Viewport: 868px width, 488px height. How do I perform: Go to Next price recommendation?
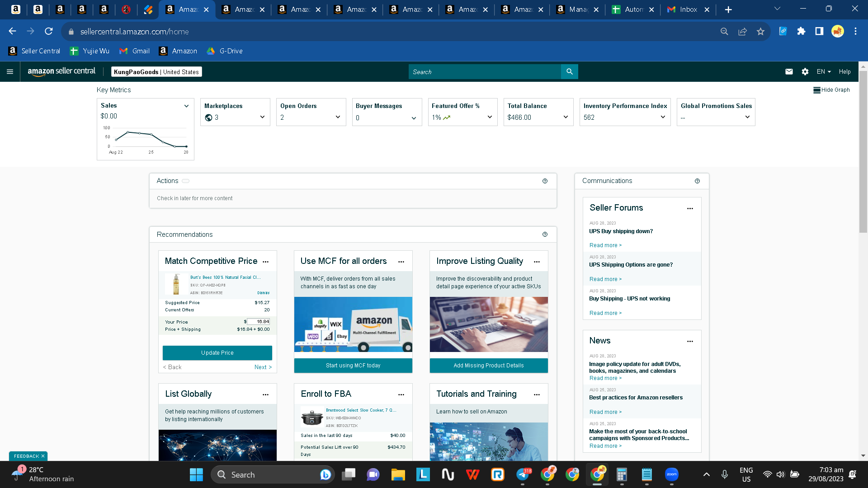pyautogui.click(x=263, y=367)
